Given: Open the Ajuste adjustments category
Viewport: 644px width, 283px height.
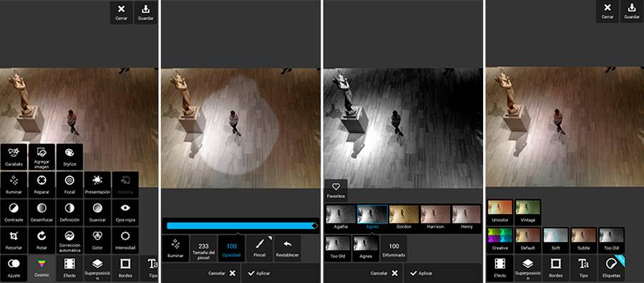Looking at the screenshot, I should tap(14, 268).
